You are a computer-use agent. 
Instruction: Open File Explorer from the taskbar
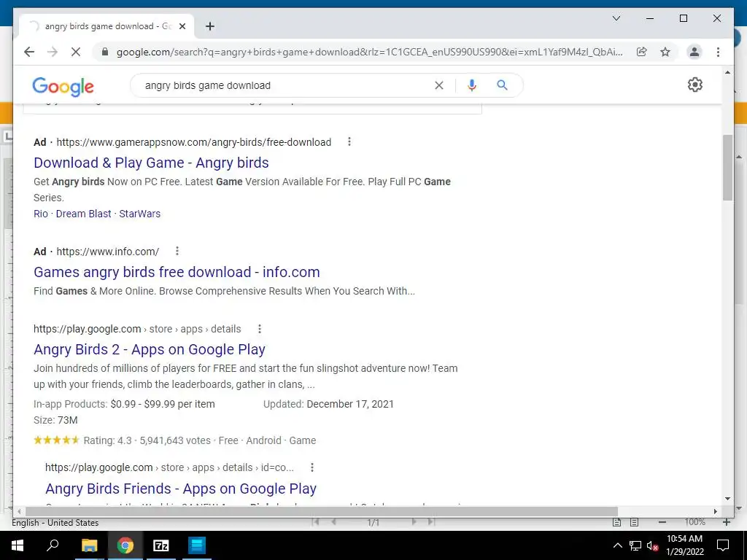[89, 545]
